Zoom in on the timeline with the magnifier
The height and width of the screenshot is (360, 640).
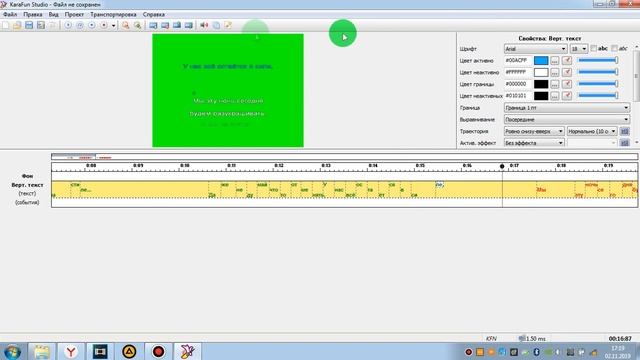click(x=126, y=25)
